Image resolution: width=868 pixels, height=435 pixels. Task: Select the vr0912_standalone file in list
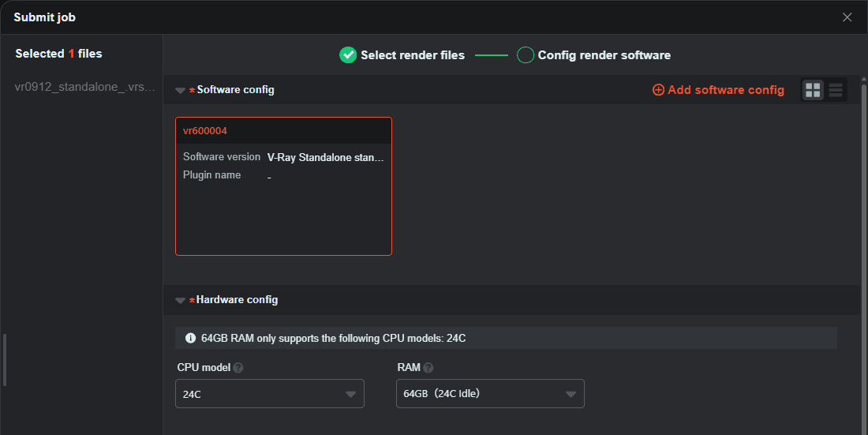[x=85, y=87]
